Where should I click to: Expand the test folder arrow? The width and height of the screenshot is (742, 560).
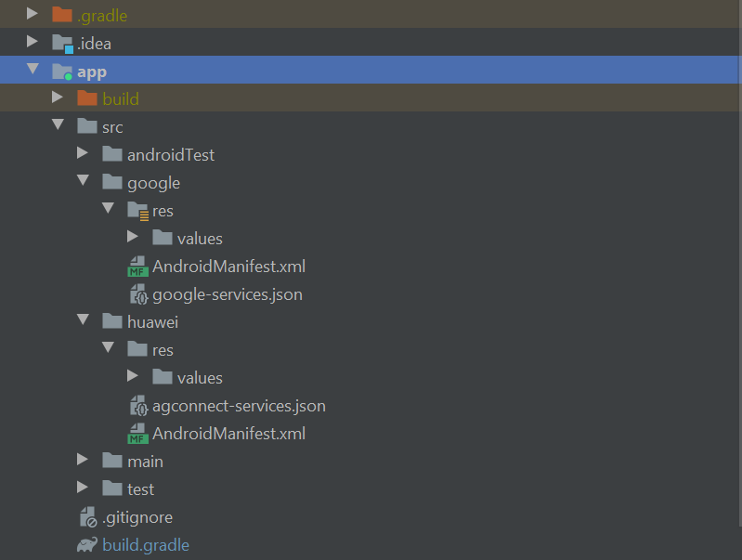pos(83,488)
